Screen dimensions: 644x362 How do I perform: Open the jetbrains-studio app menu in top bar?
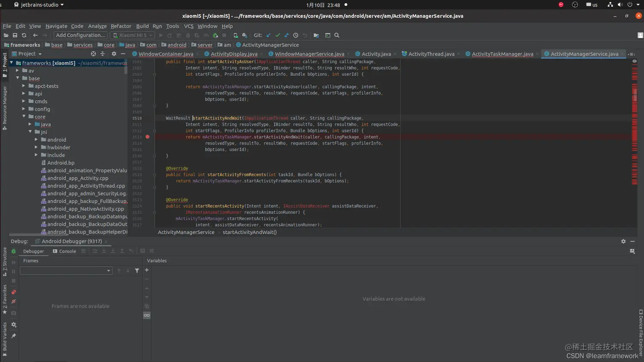tap(39, 5)
